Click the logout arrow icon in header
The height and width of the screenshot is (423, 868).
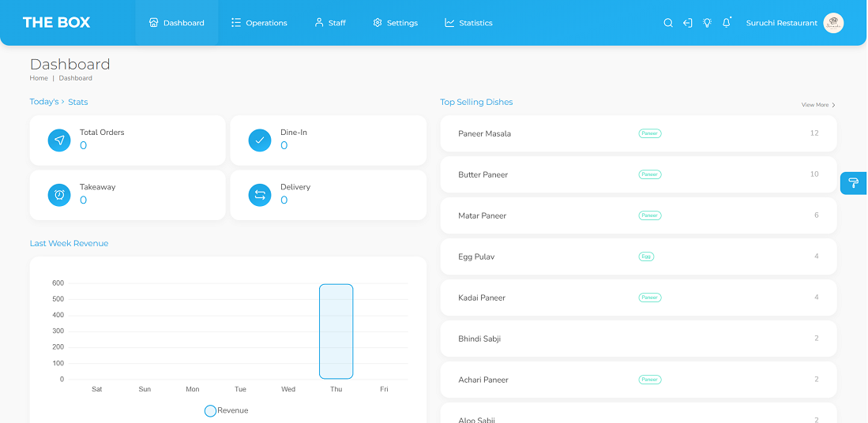pos(688,23)
